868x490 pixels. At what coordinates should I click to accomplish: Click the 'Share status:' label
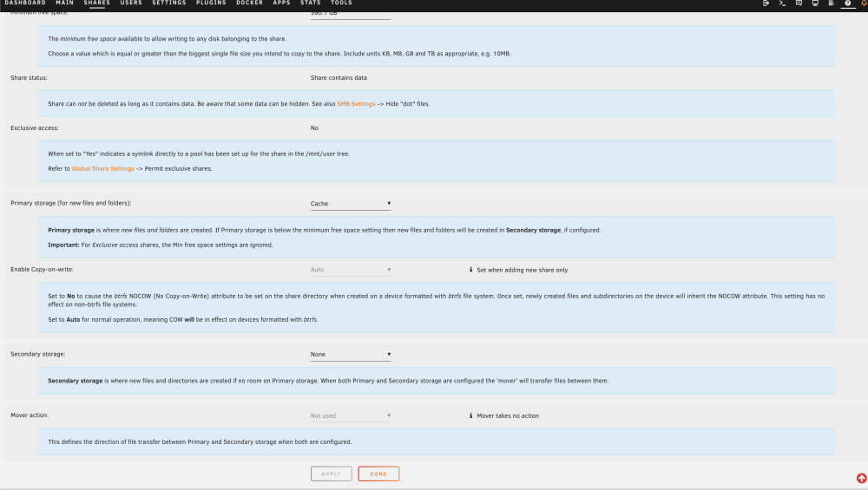(29, 78)
